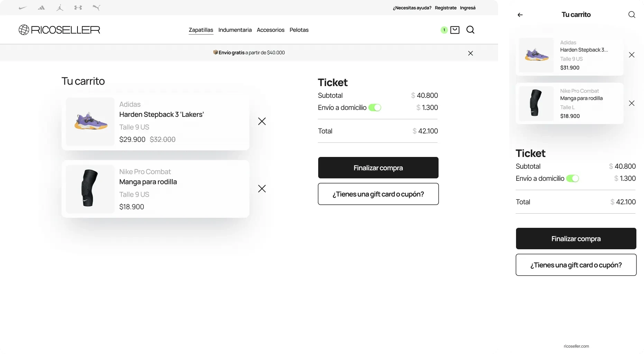Click the mobile gift card o cupón button
Screen dimensions: 644x354
(x=576, y=265)
